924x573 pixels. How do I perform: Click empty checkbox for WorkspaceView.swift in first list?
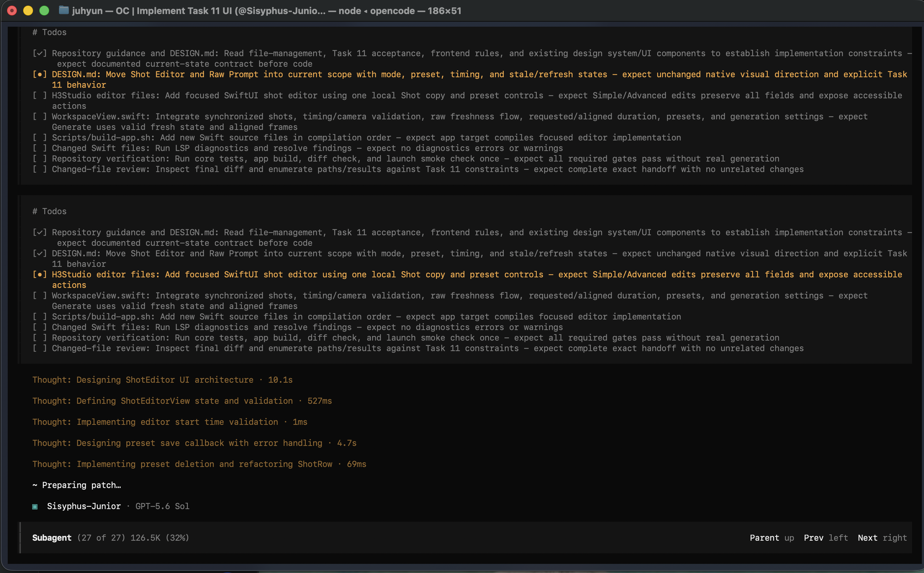[x=39, y=117]
